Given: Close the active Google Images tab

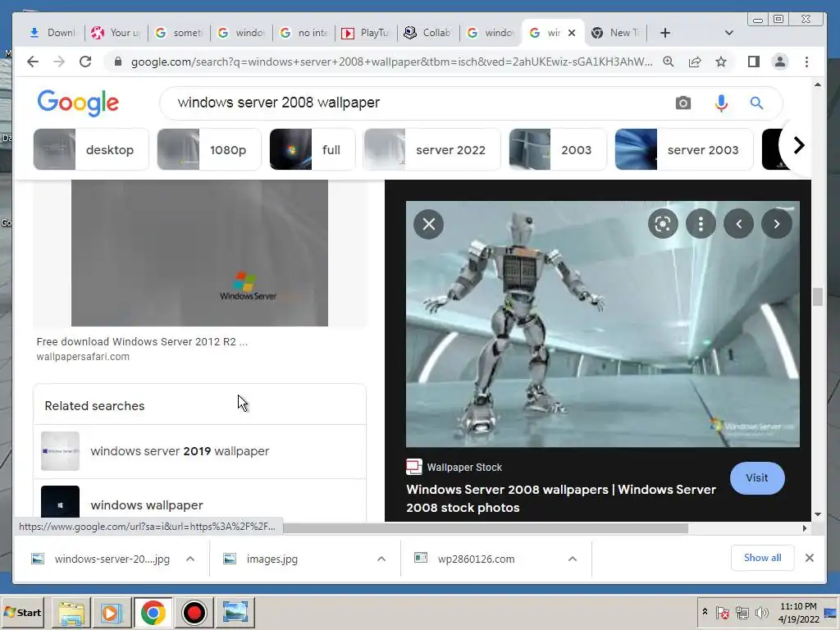Looking at the screenshot, I should (x=572, y=33).
